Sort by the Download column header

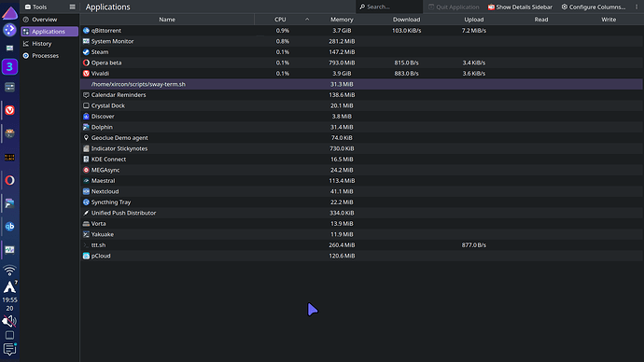coord(406,20)
